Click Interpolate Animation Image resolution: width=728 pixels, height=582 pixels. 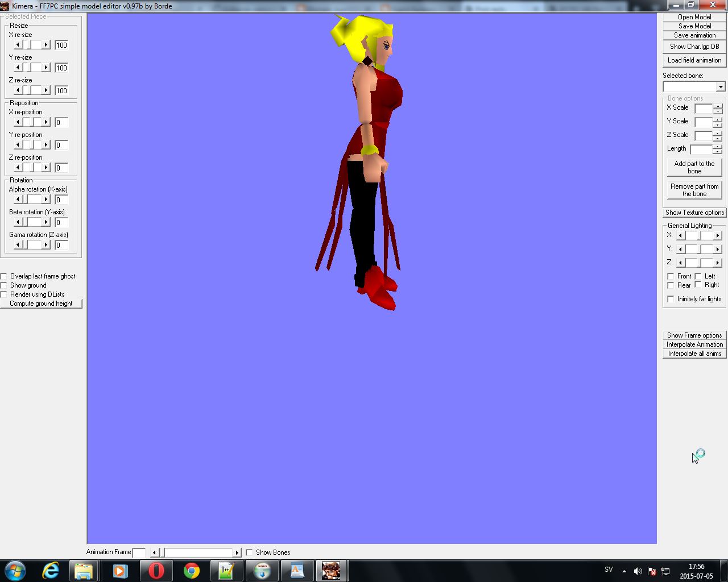click(x=694, y=344)
